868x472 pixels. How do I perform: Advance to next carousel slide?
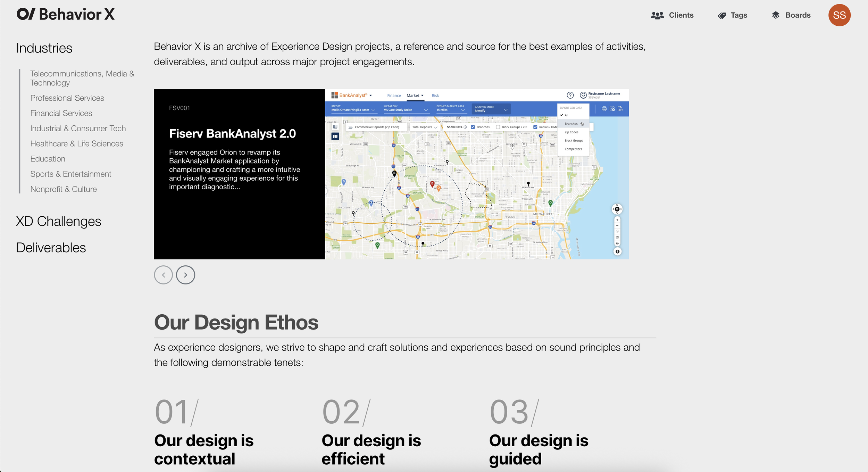click(185, 275)
